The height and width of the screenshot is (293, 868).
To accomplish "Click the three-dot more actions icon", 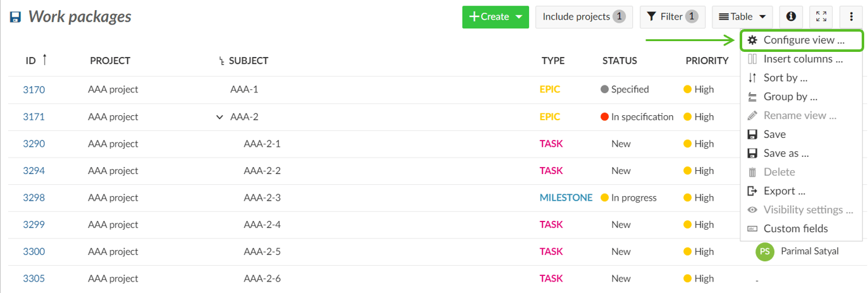I will coord(852,17).
